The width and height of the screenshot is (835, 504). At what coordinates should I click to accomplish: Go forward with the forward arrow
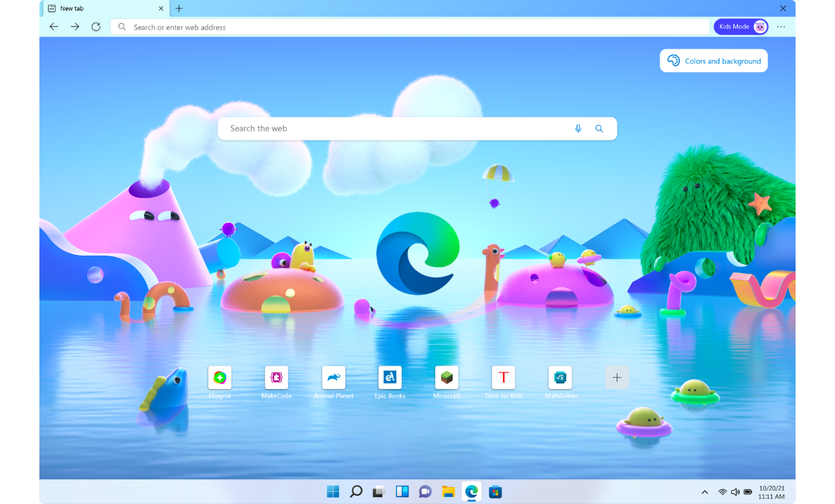pyautogui.click(x=75, y=27)
